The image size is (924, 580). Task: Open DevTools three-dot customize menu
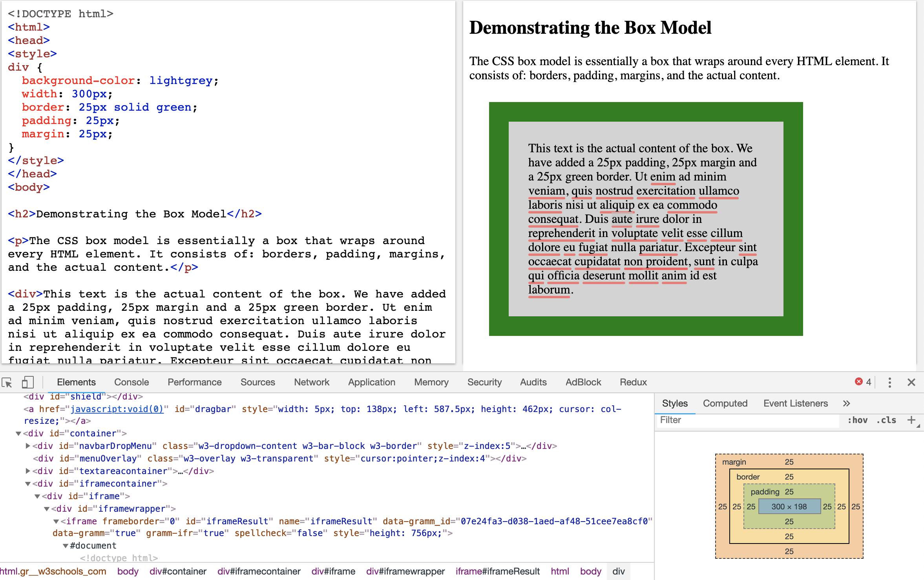click(x=889, y=382)
